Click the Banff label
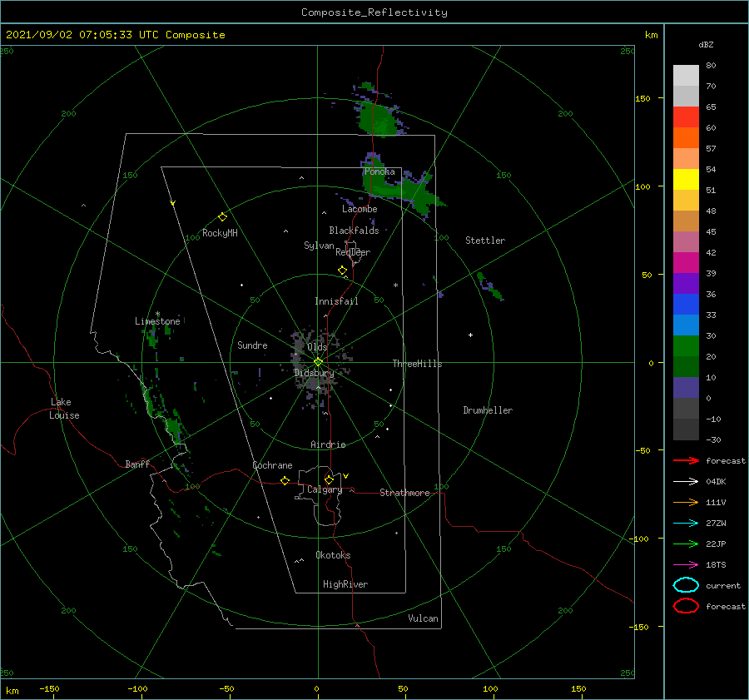This screenshot has height=700, width=749. click(137, 464)
